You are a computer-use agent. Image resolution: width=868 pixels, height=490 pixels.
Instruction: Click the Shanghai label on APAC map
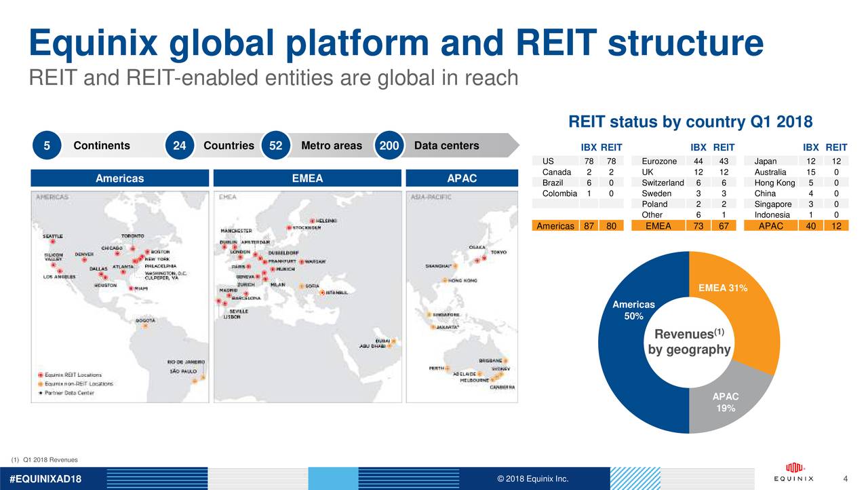click(439, 266)
